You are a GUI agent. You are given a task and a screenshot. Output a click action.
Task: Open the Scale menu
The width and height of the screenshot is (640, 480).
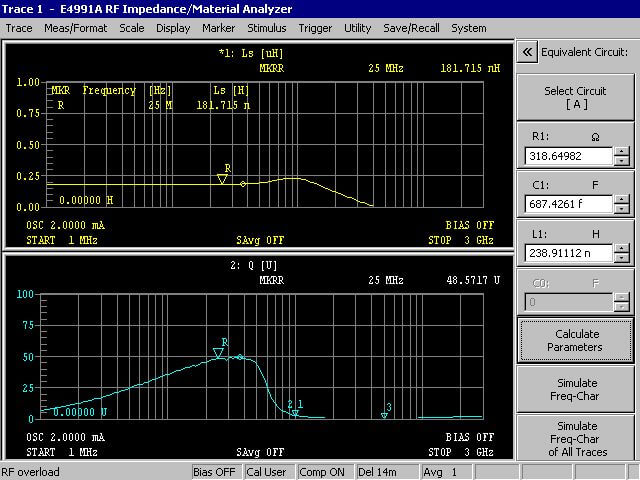tap(131, 28)
